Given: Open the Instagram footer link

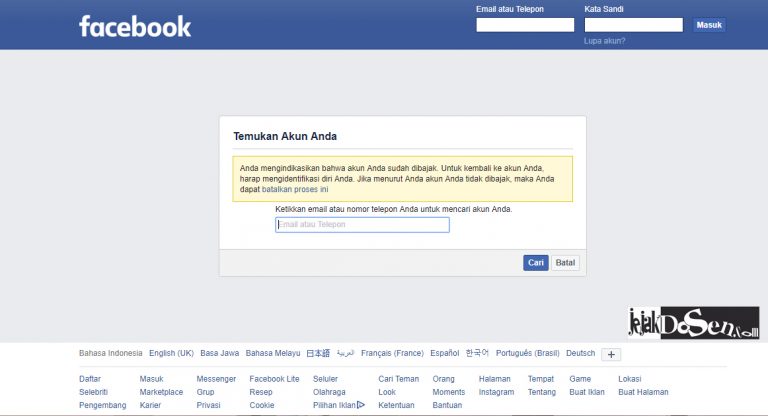Looking at the screenshot, I should click(x=496, y=392).
